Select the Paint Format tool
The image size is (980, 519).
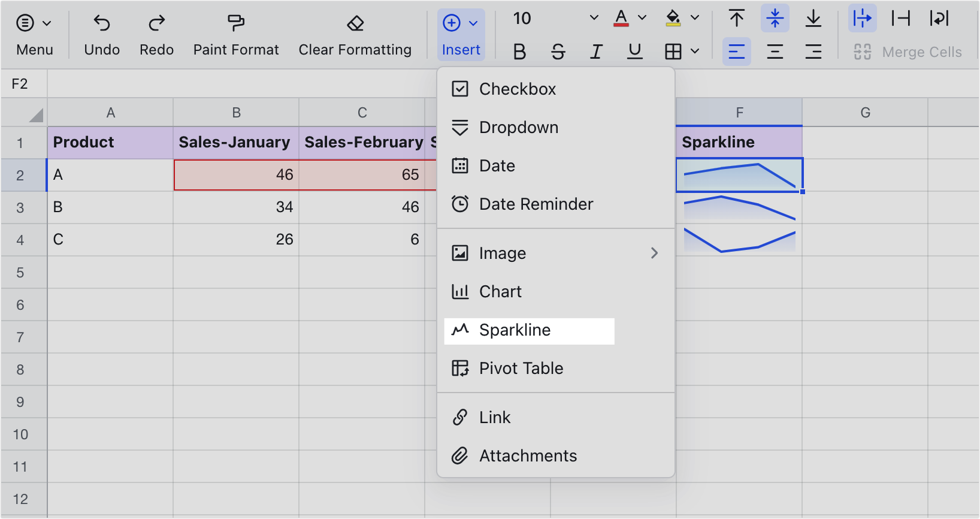[x=235, y=33]
